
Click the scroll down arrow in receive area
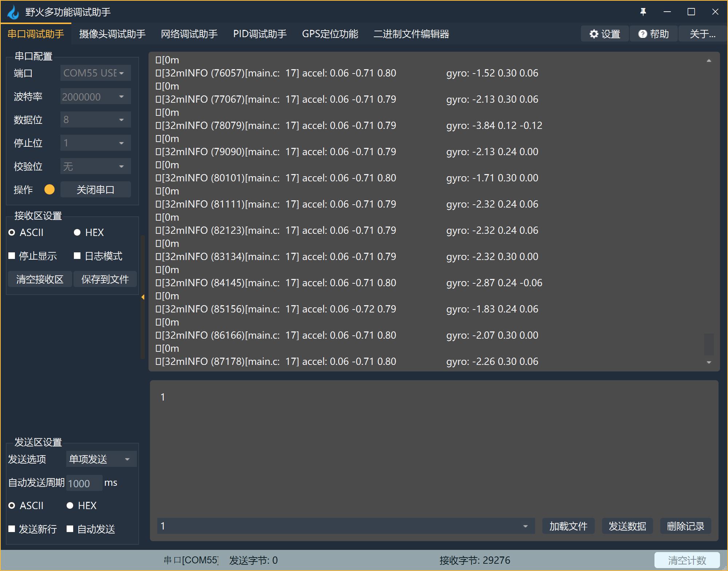coord(709,362)
